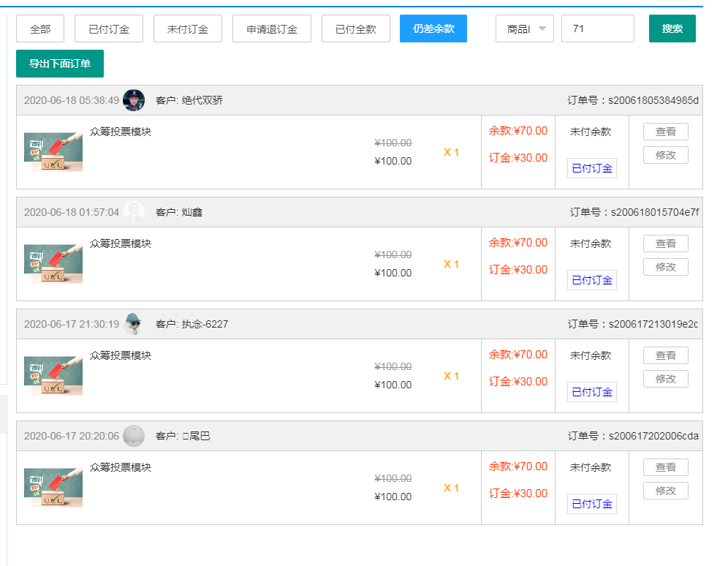
Task: Open product thumbnail in first order
Action: pos(53,152)
